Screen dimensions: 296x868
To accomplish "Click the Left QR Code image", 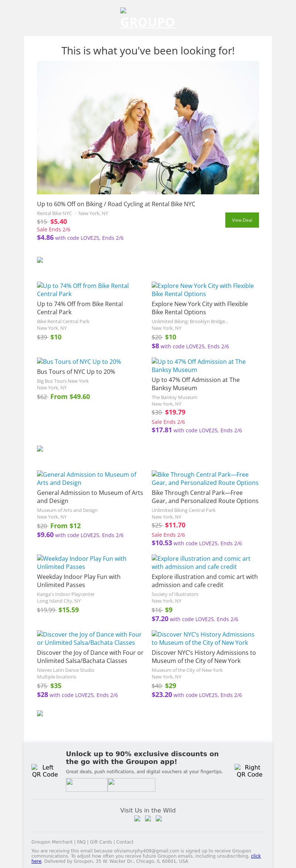I will (x=45, y=771).
